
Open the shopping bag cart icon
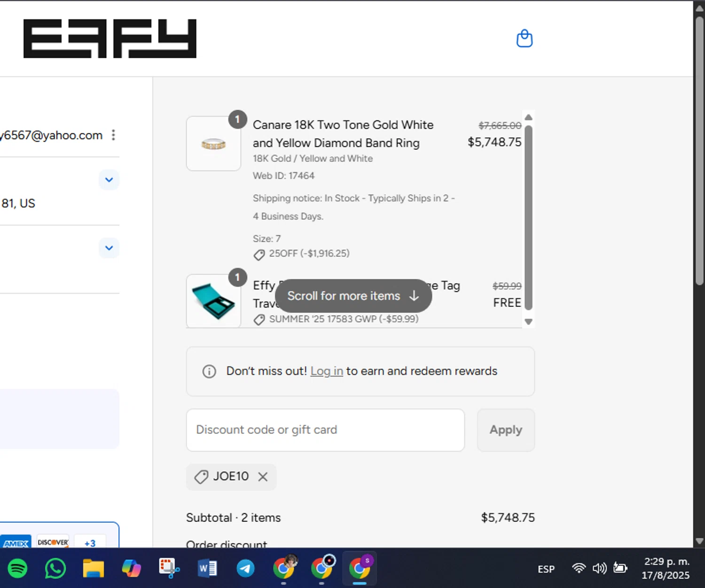tap(525, 39)
